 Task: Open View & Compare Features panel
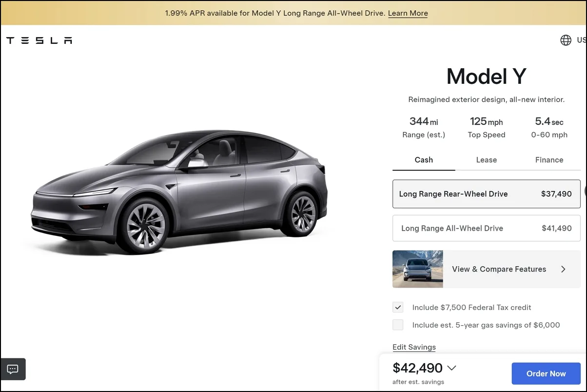tap(487, 269)
